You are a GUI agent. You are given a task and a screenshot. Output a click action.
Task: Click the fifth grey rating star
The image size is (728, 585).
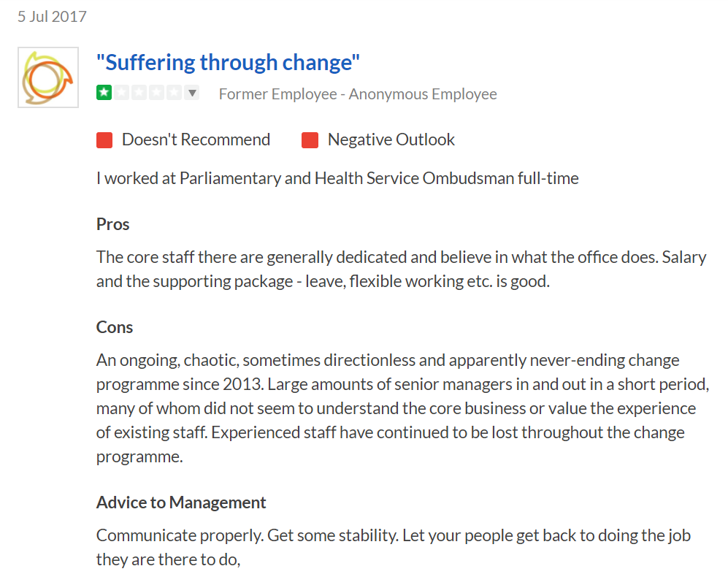[175, 93]
